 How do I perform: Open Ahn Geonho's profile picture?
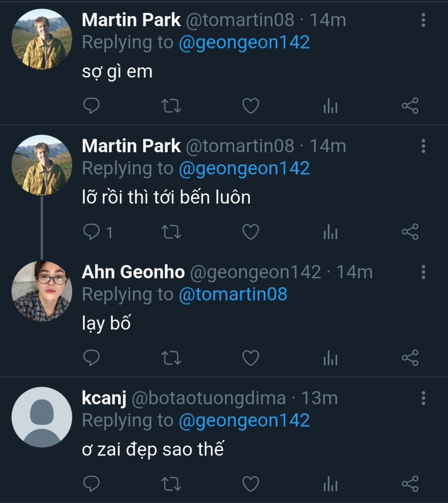click(42, 291)
